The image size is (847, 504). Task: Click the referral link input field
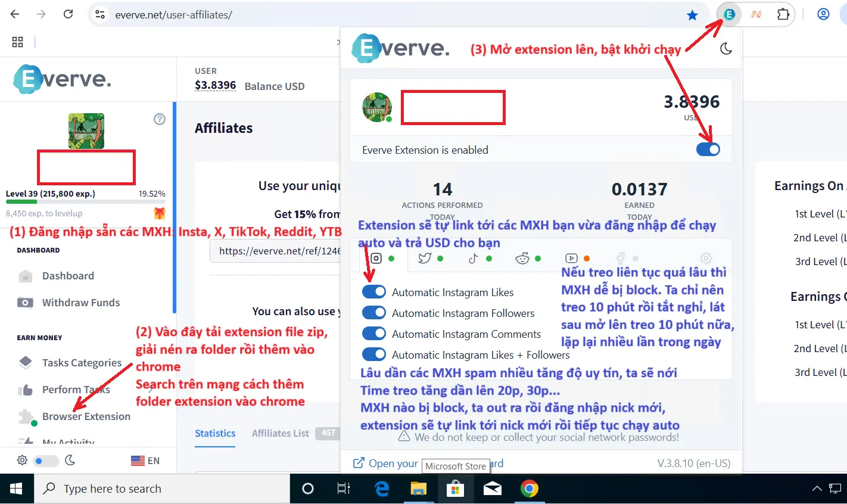tap(275, 251)
